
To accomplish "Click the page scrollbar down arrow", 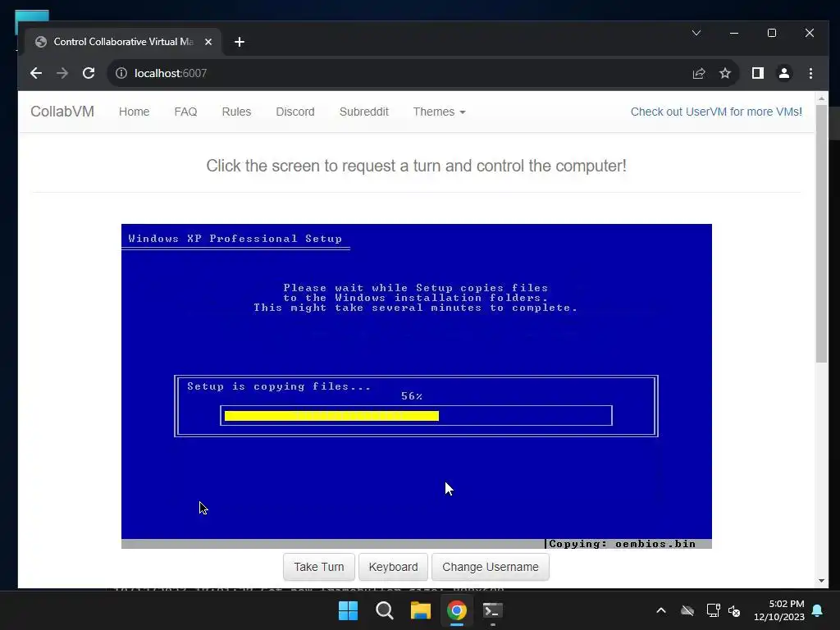I will tap(822, 581).
